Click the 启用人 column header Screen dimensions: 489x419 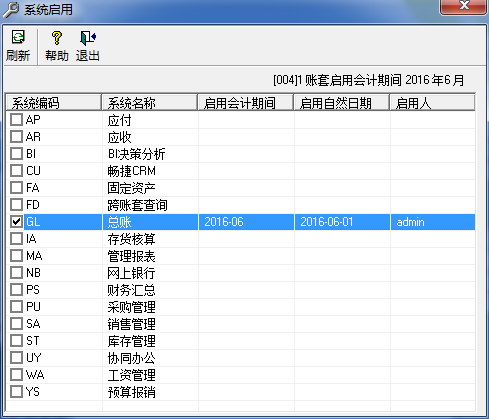pos(433,103)
